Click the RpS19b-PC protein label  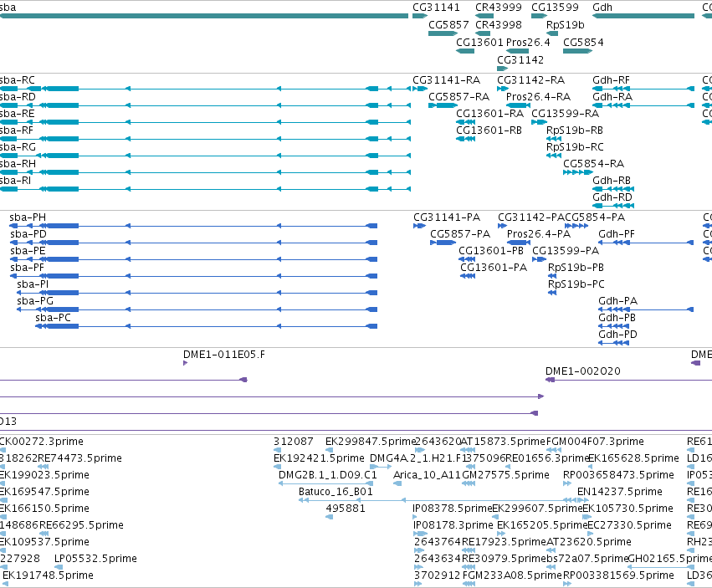pyautogui.click(x=576, y=284)
